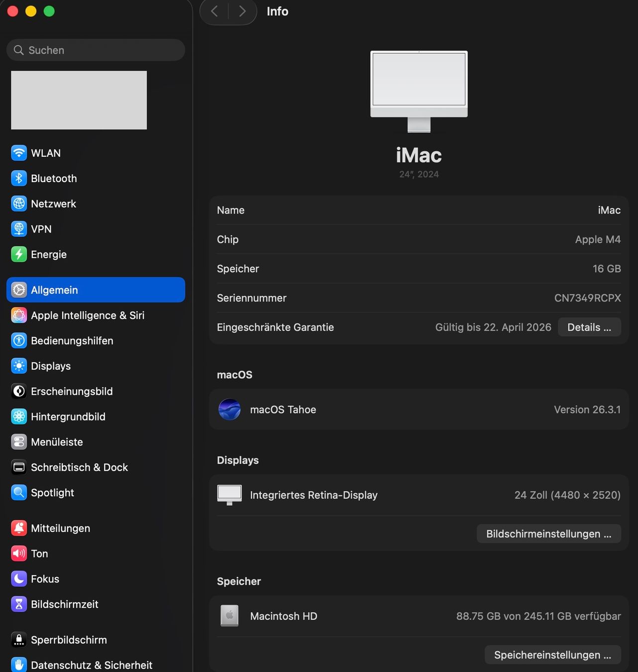Image resolution: width=638 pixels, height=672 pixels.
Task: Click the Macintosh HD drive icon
Action: [229, 616]
